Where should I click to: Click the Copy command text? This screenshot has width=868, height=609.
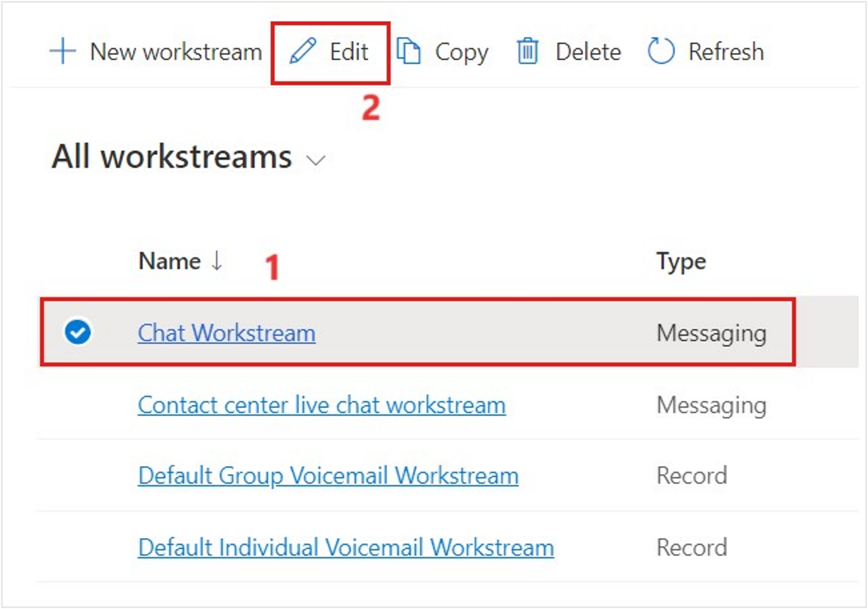pos(462,52)
